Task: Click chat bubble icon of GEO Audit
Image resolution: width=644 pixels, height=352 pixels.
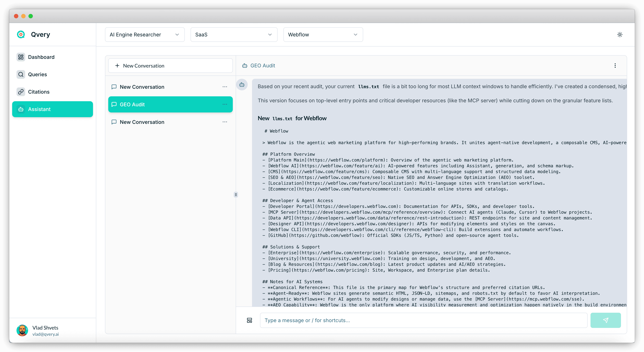Action: 114,104
